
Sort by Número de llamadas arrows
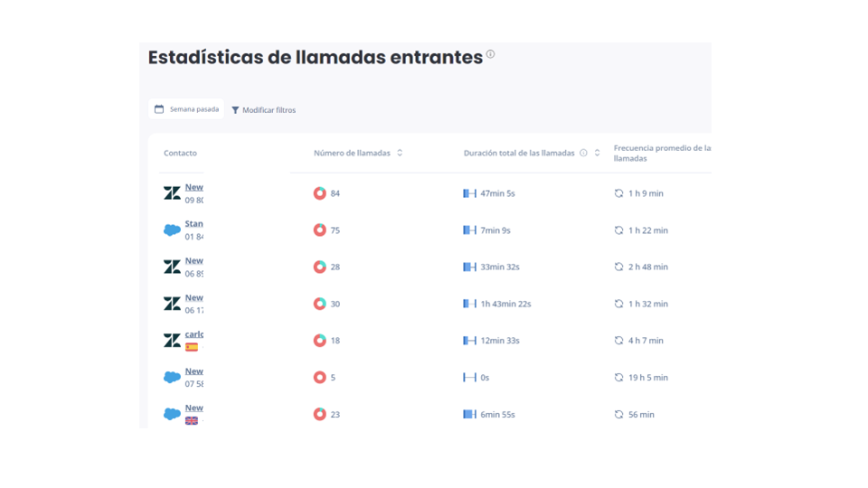400,153
